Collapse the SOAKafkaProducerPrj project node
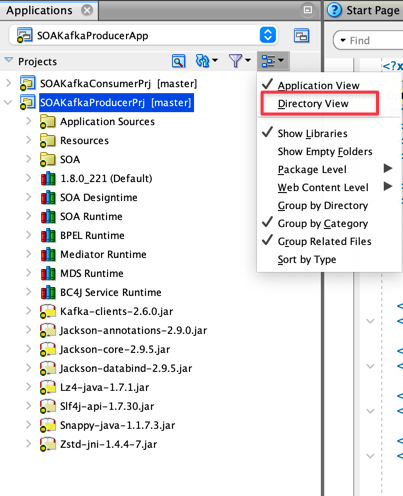This screenshot has height=496, width=403. (x=8, y=102)
